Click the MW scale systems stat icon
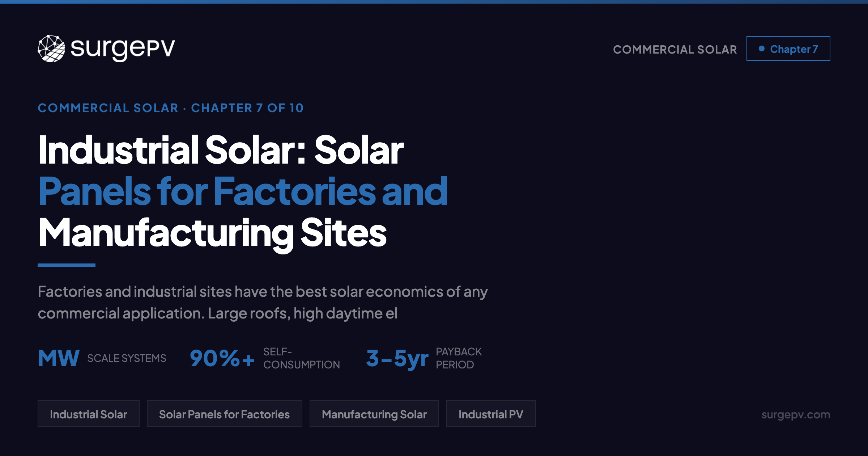This screenshot has height=456, width=868. [59, 358]
